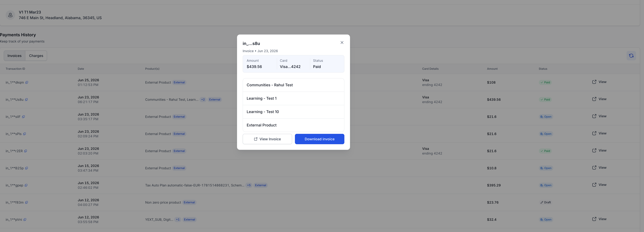644x232 pixels.
Task: Copy transaction ID in_1**pVni
Action: tap(25, 220)
